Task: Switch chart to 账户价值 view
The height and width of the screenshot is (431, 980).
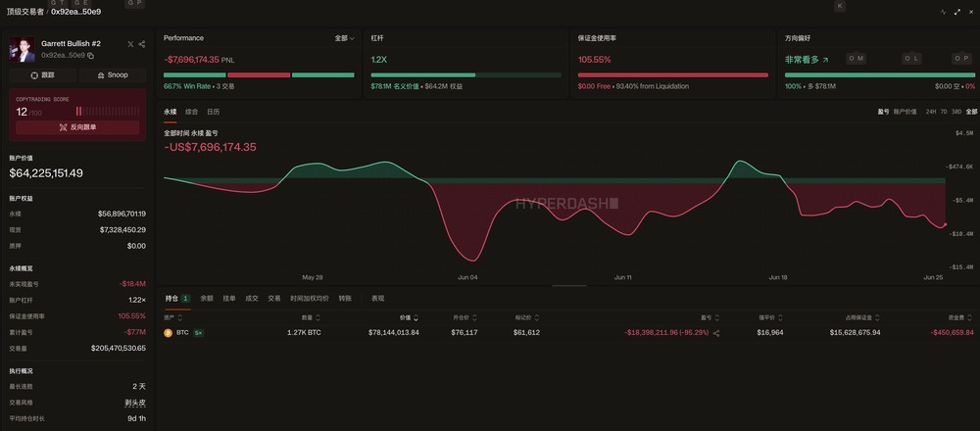Action: click(905, 112)
